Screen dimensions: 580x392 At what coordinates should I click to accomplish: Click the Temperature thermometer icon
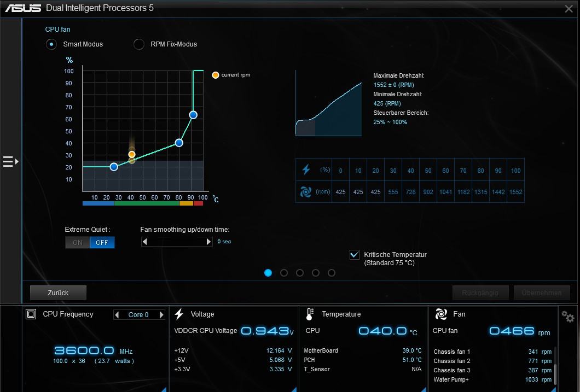(310, 314)
